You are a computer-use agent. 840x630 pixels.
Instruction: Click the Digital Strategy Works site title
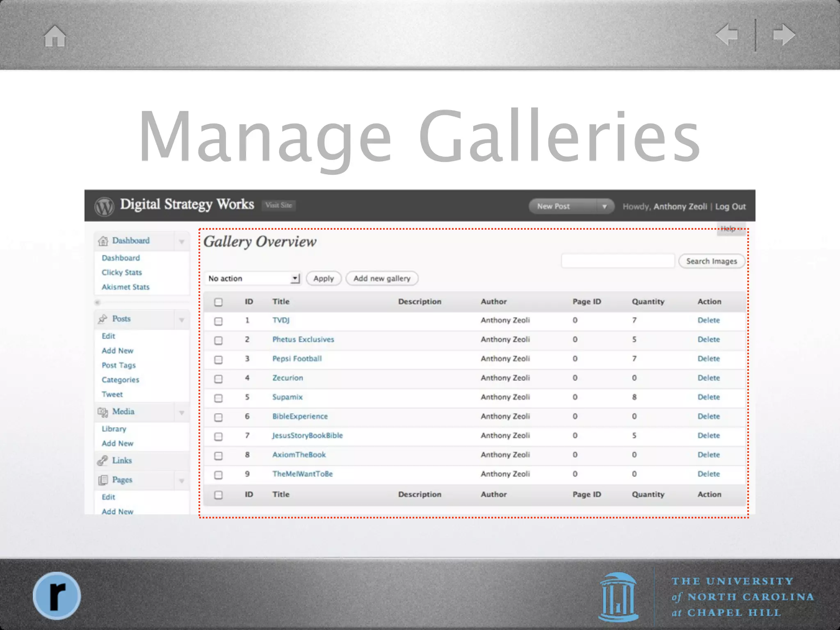(x=187, y=205)
